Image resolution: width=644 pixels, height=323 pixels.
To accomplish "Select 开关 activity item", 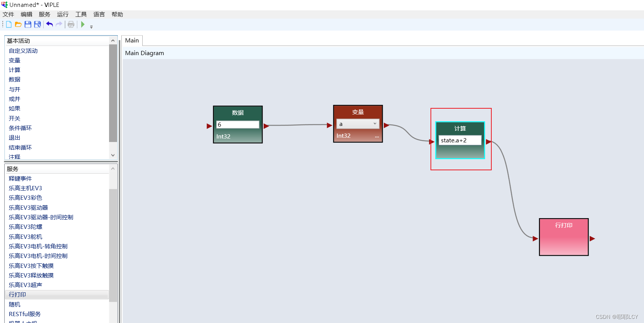I will pyautogui.click(x=15, y=119).
